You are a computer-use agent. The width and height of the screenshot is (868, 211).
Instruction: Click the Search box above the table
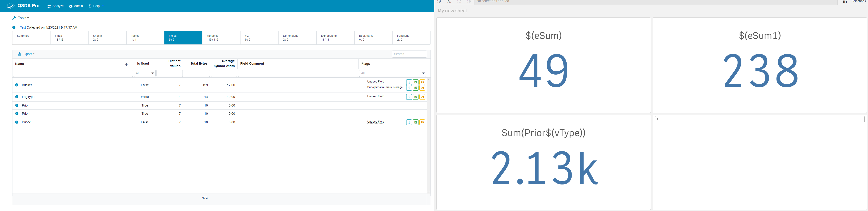click(x=409, y=54)
